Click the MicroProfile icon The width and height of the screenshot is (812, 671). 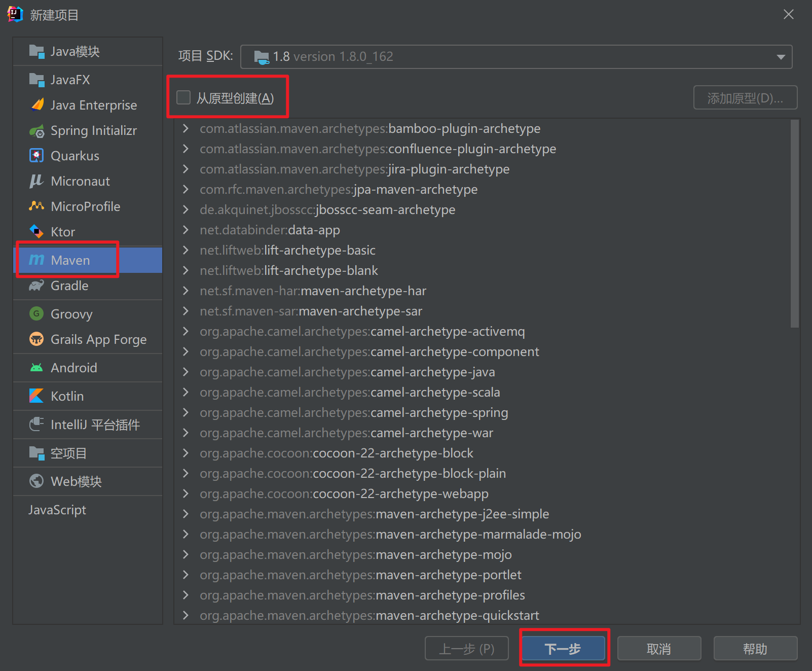tap(36, 206)
